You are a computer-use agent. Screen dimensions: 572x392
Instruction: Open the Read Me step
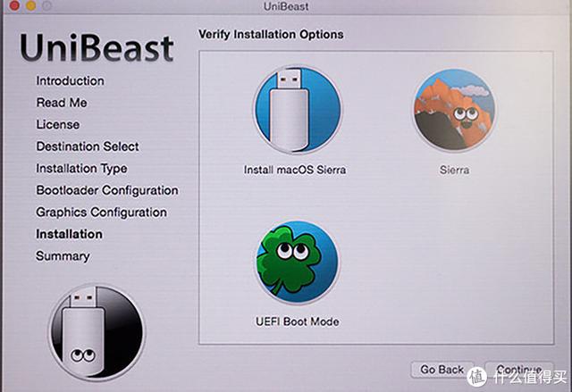(62, 103)
